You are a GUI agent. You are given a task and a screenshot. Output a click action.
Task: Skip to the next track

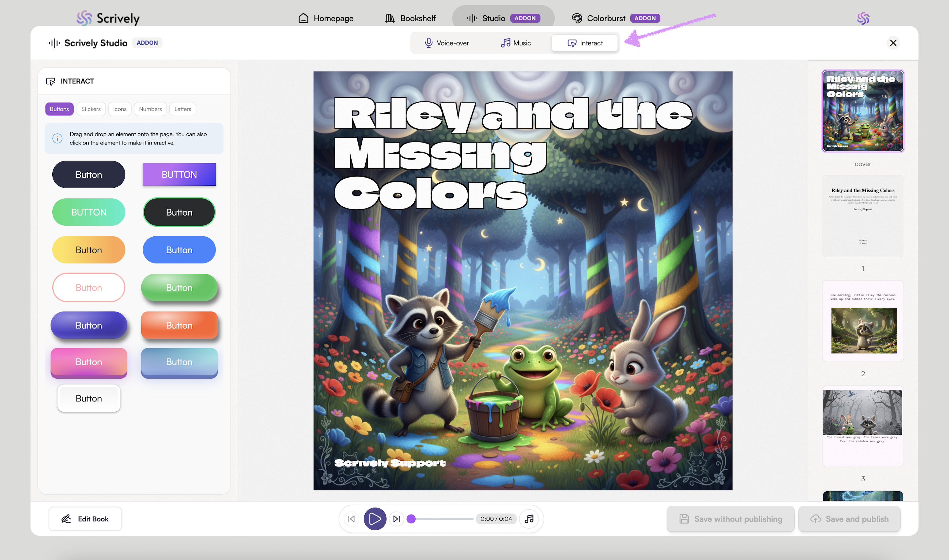click(396, 519)
